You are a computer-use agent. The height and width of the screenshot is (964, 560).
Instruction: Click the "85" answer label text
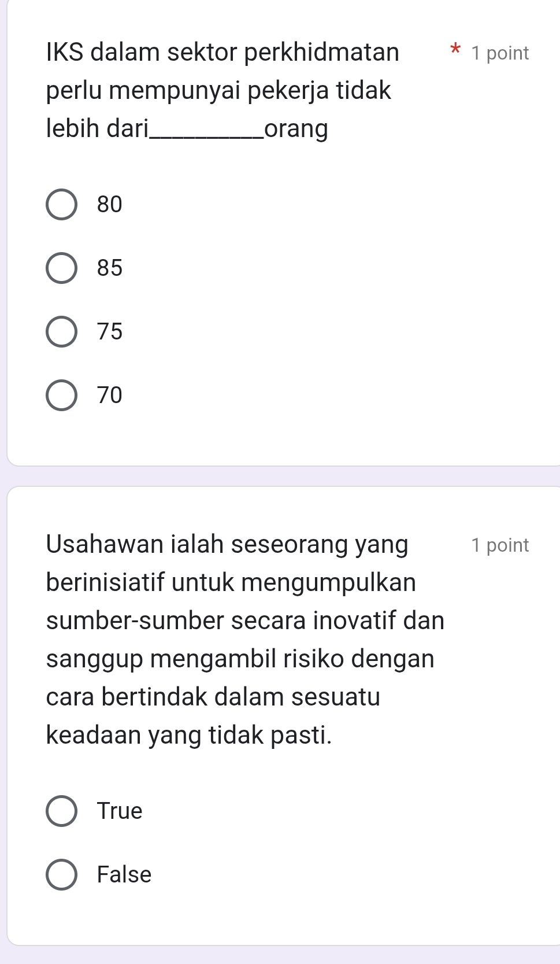click(110, 268)
